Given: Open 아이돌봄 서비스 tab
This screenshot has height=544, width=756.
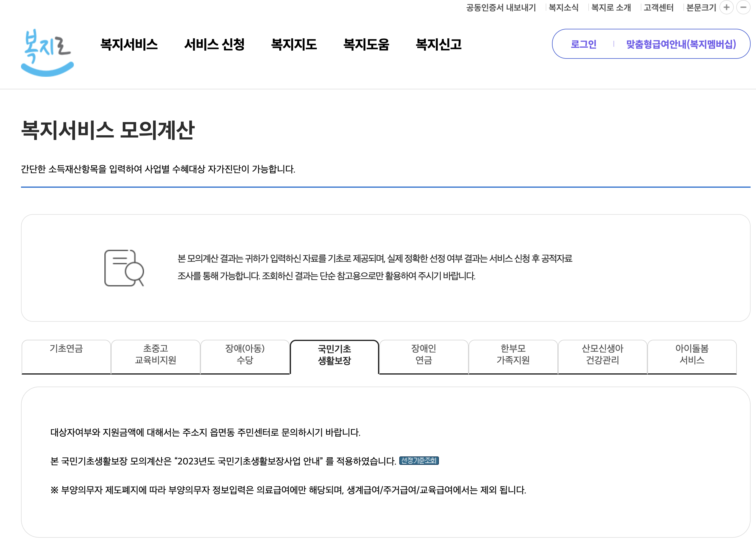Looking at the screenshot, I should click(x=692, y=354).
